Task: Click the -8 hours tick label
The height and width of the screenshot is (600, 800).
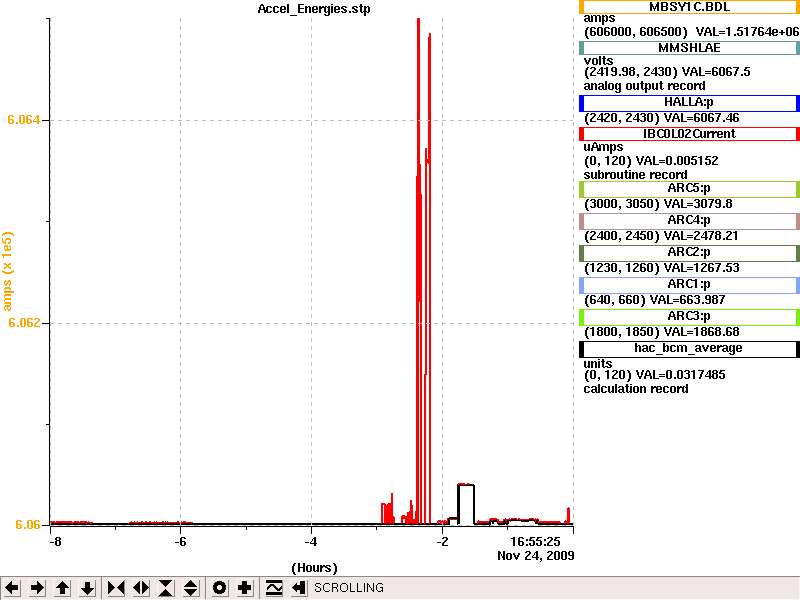Action: pos(56,542)
